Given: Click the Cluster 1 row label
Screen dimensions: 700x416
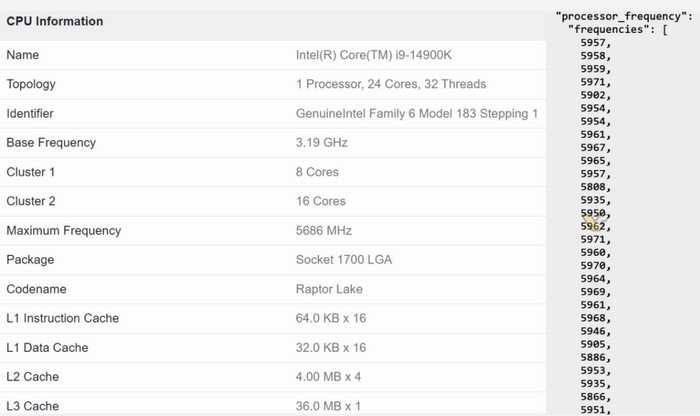Looking at the screenshot, I should pyautogui.click(x=31, y=172).
